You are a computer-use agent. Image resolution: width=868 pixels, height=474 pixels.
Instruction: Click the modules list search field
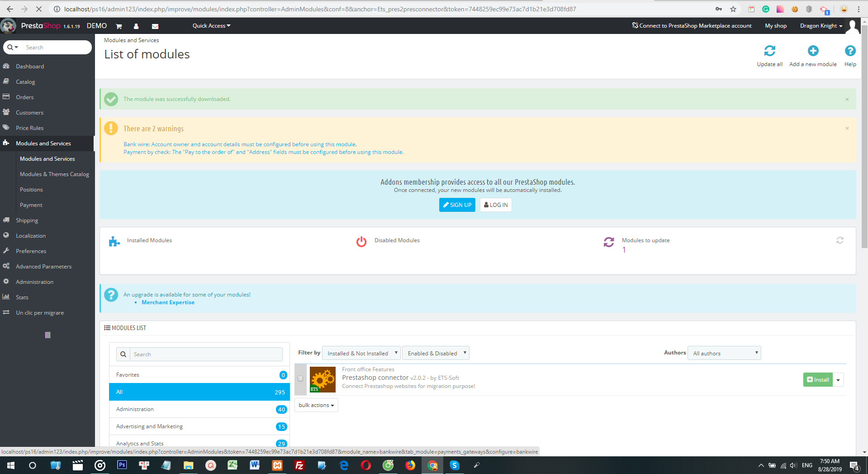[206, 354]
